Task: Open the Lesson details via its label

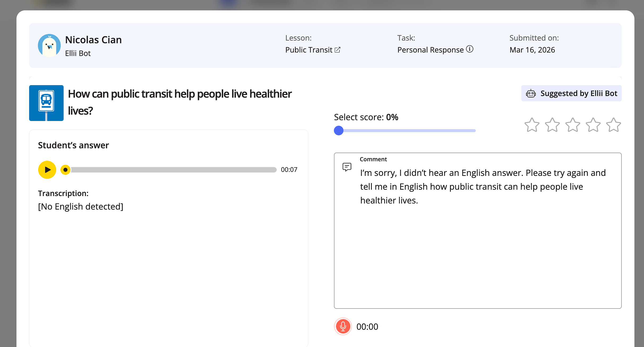Action: (x=298, y=38)
